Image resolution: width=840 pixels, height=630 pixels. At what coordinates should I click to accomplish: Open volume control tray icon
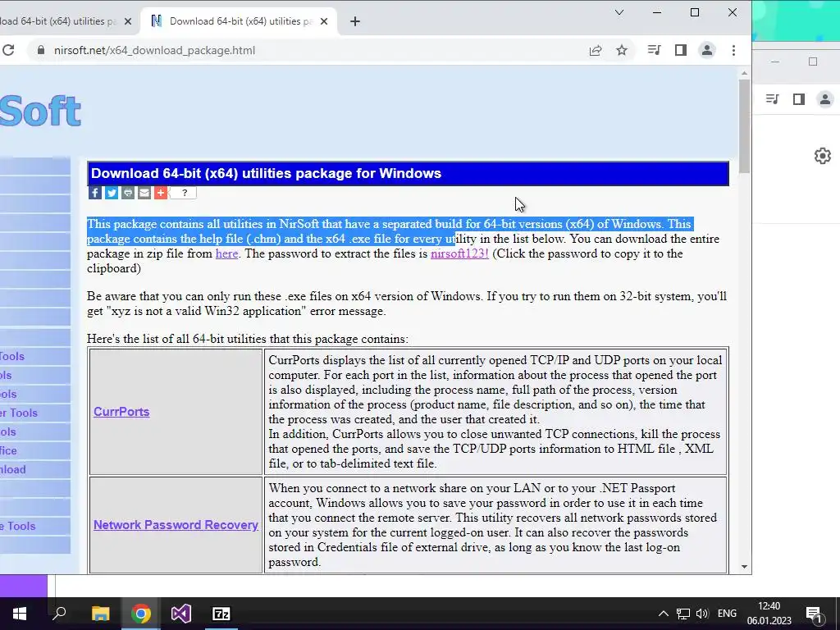click(702, 614)
